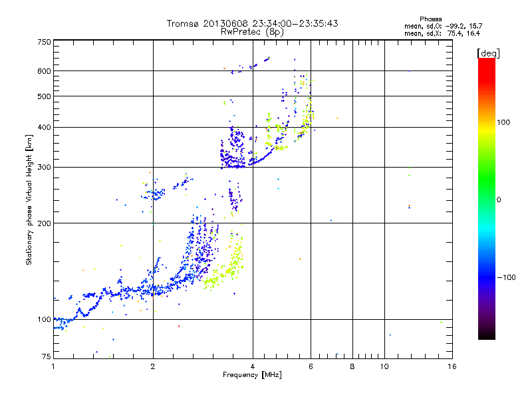Screen dimensions: 532x399
Task: Click the '75' height tick label
Action: point(47,356)
